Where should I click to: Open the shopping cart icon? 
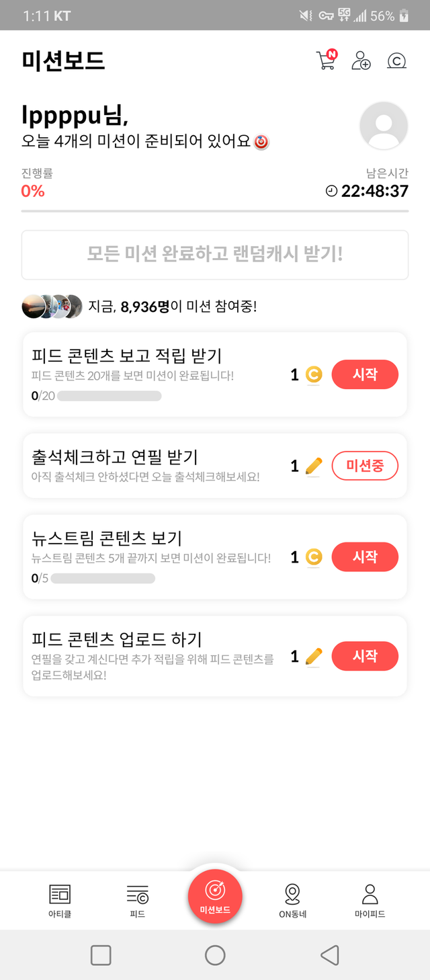coord(326,60)
